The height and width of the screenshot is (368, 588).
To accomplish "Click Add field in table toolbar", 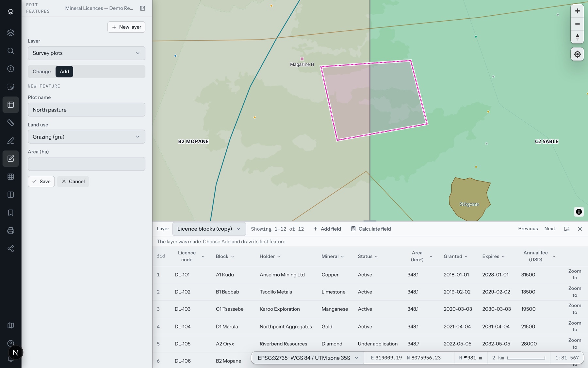I will (x=327, y=229).
